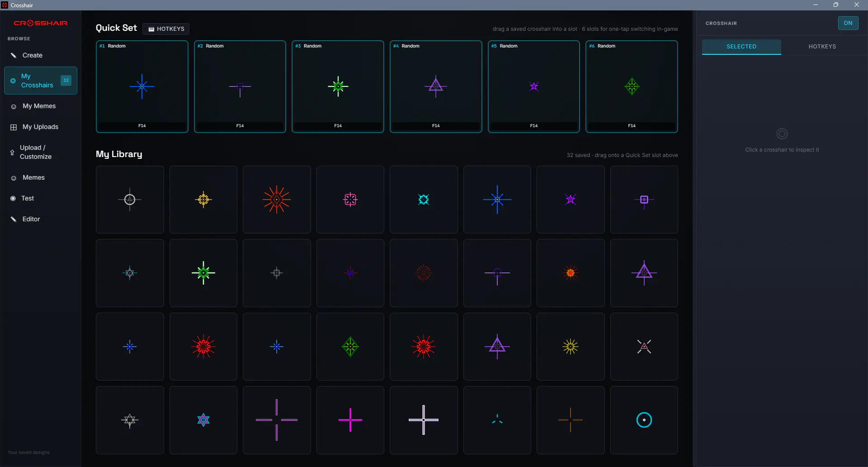Pick the white plus crosshair
This screenshot has height=467, width=868.
point(424,420)
